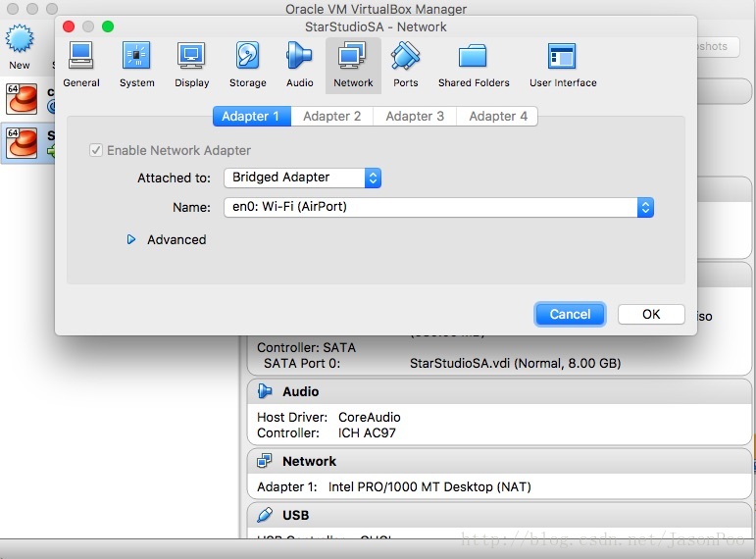Viewport: 756px width, 559px height.
Task: Click the Network section icon in details
Action: (264, 461)
